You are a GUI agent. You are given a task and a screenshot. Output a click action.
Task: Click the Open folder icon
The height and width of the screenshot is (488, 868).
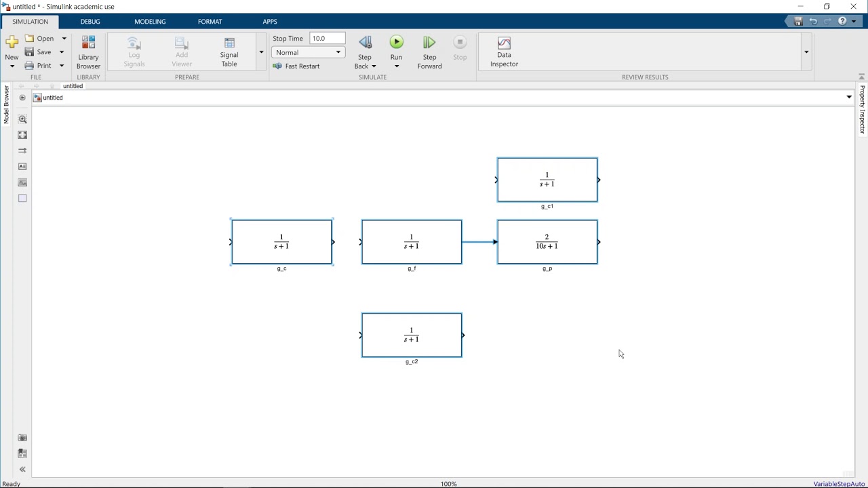pos(30,39)
